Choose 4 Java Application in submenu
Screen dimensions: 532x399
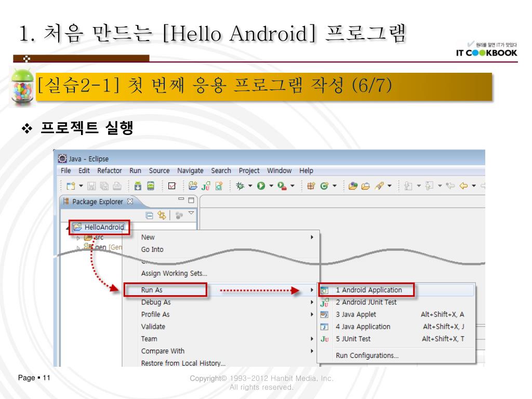coord(396,327)
